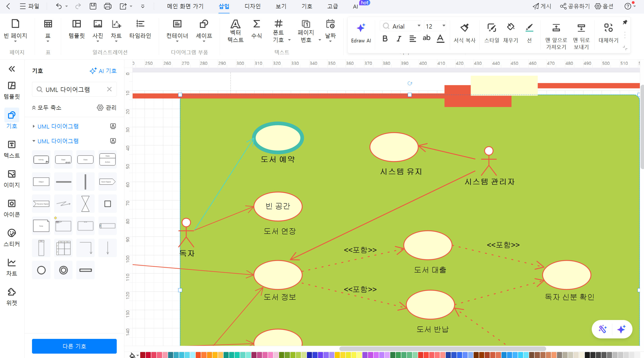
Task: Open export options dropdown arrow
Action: pos(131,6)
